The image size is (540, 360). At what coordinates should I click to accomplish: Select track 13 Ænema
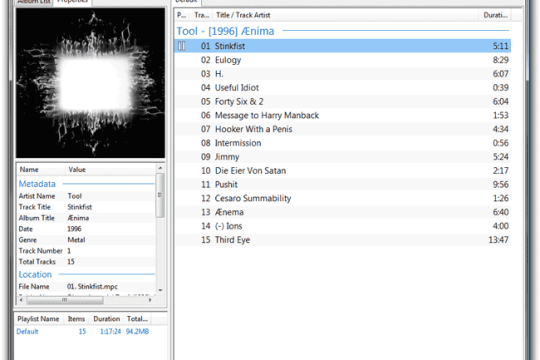pyautogui.click(x=343, y=212)
